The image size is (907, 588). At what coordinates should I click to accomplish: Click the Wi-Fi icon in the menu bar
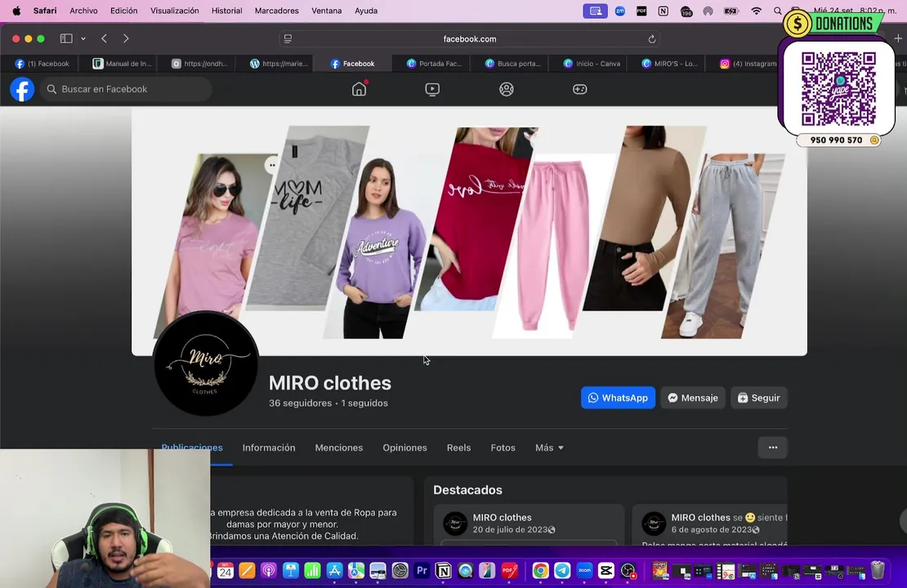(756, 11)
